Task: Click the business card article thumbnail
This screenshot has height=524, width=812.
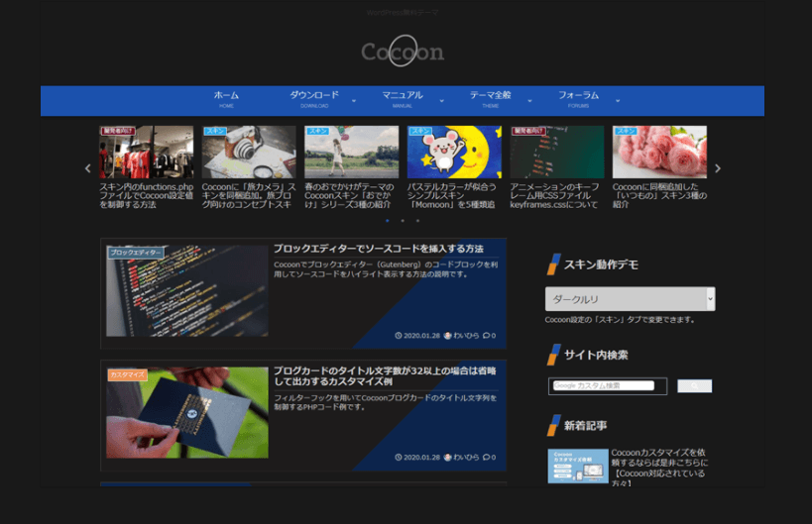Action: coord(187,412)
